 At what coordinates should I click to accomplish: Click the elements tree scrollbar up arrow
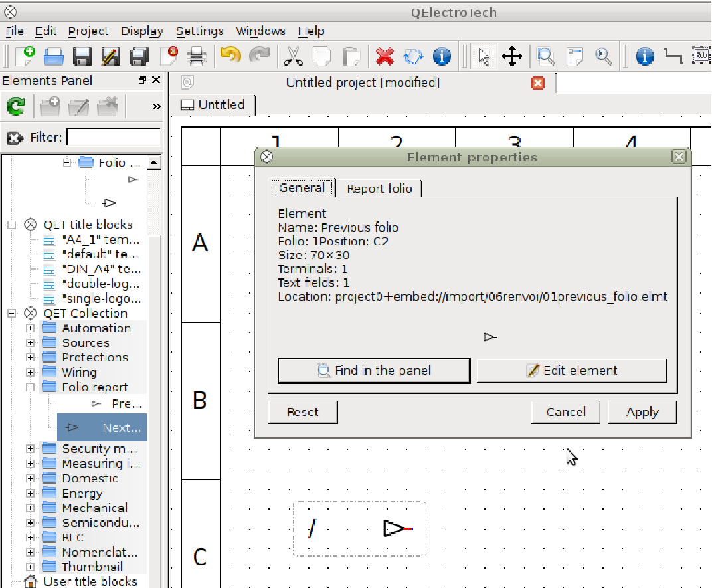154,163
